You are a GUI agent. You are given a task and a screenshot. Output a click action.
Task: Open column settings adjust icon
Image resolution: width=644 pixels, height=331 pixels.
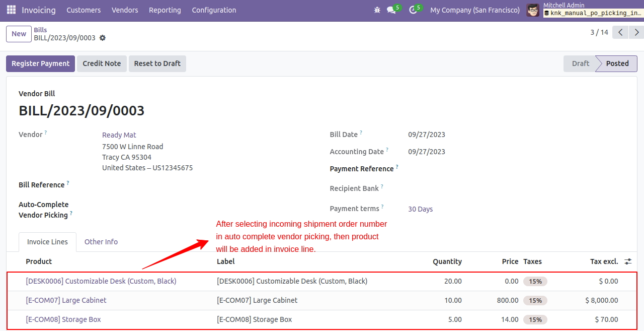coord(628,261)
